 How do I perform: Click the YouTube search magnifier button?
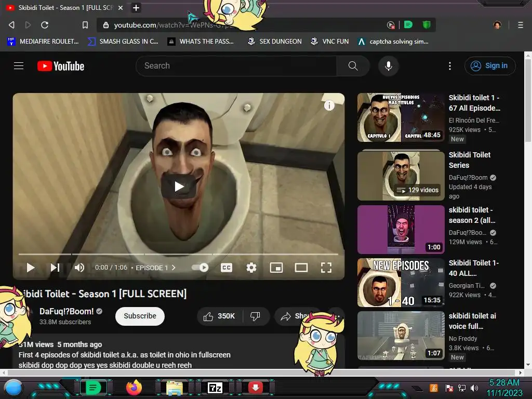click(353, 66)
